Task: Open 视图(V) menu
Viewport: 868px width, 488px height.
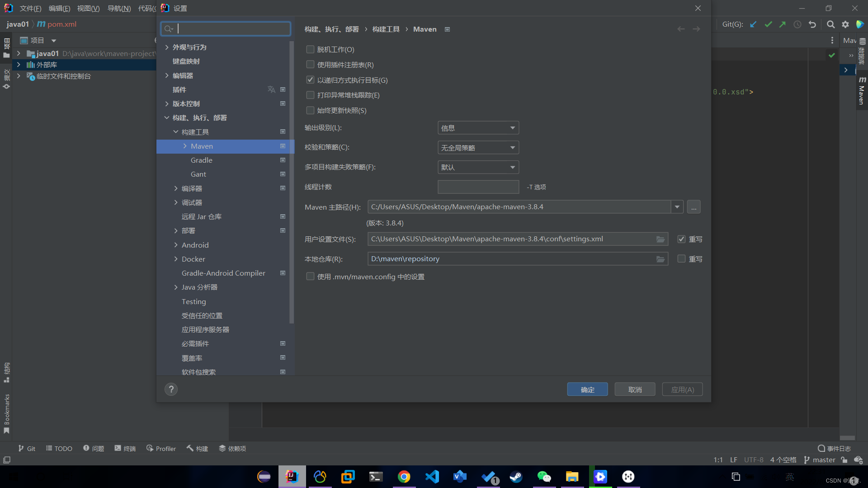Action: pos(88,8)
